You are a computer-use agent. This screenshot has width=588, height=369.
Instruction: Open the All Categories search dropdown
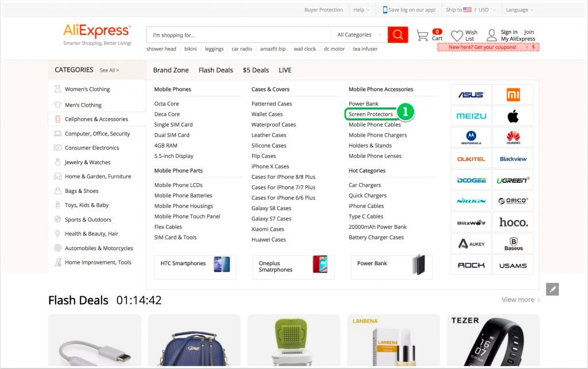pos(359,35)
